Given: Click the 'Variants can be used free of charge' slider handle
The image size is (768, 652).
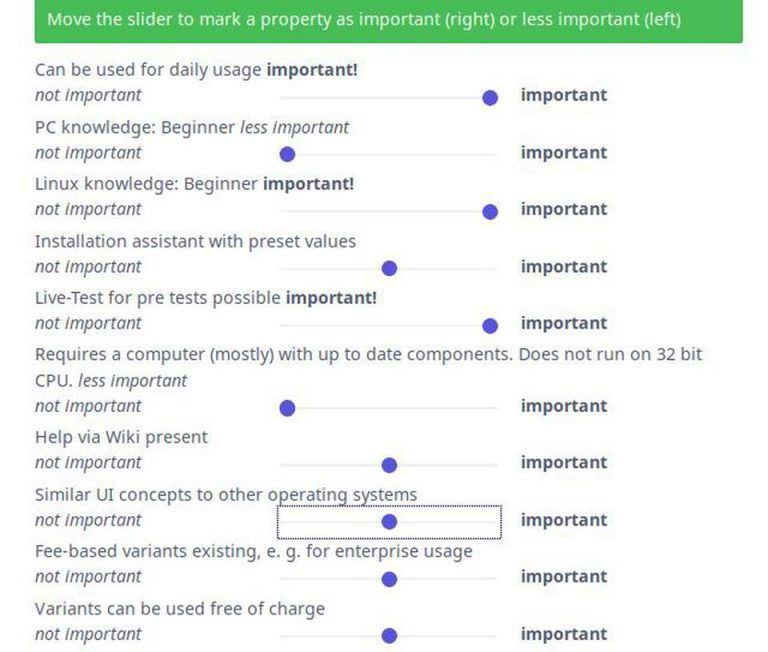Looking at the screenshot, I should click(389, 636).
